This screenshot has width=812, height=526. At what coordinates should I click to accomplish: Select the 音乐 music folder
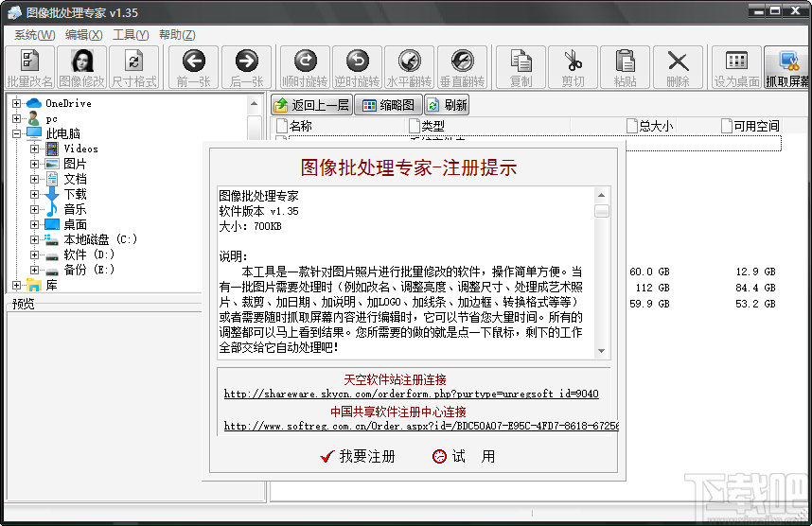point(75,209)
